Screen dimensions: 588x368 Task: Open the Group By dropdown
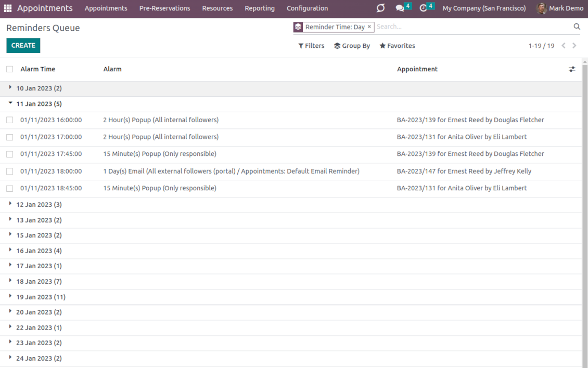[352, 46]
